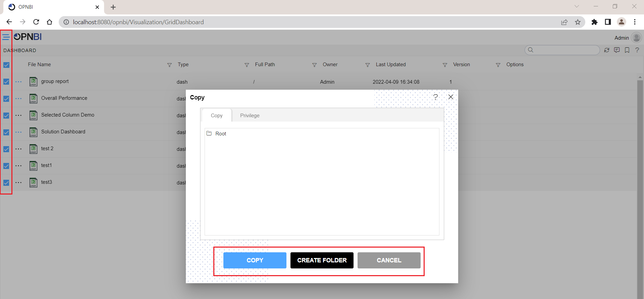Reload the browser page
This screenshot has height=299, width=644.
pyautogui.click(x=36, y=22)
